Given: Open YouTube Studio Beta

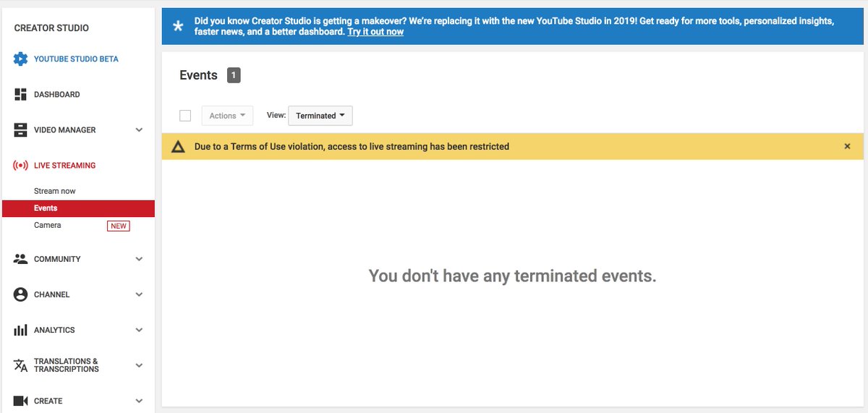Looking at the screenshot, I should [76, 59].
